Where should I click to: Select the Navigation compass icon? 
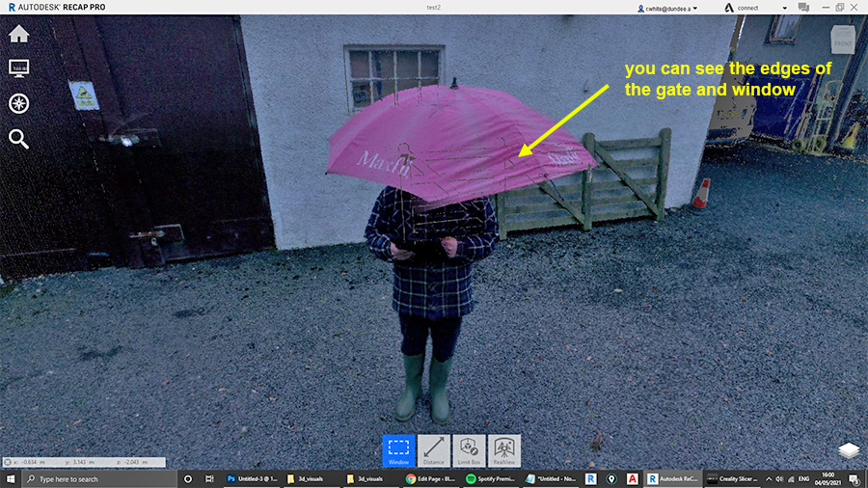coord(18,103)
